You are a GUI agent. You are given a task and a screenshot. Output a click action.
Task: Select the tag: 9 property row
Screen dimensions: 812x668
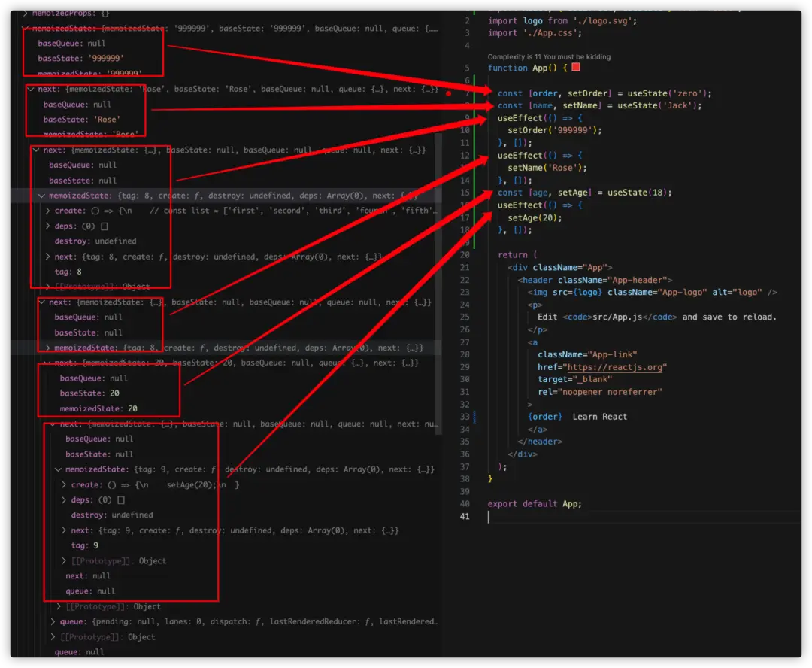tap(84, 545)
